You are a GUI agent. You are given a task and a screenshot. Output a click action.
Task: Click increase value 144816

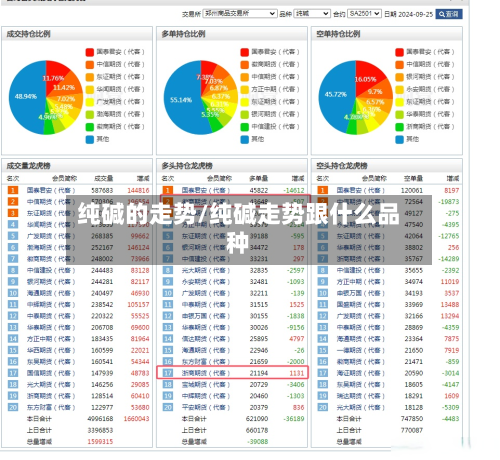138,190
